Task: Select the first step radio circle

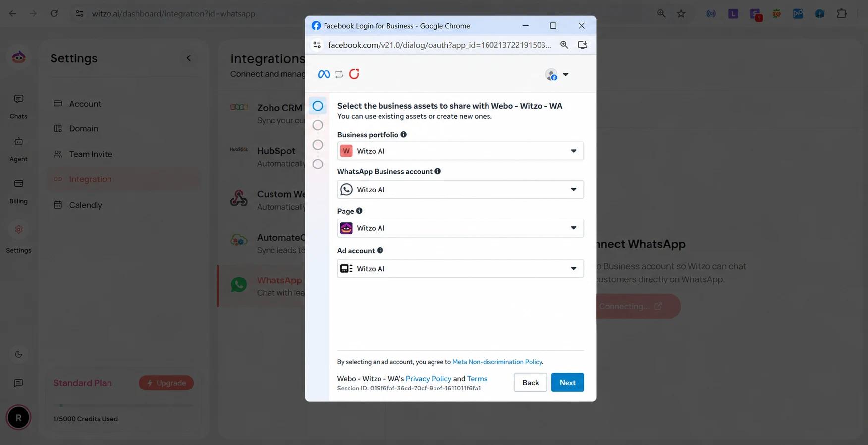Action: [318, 106]
